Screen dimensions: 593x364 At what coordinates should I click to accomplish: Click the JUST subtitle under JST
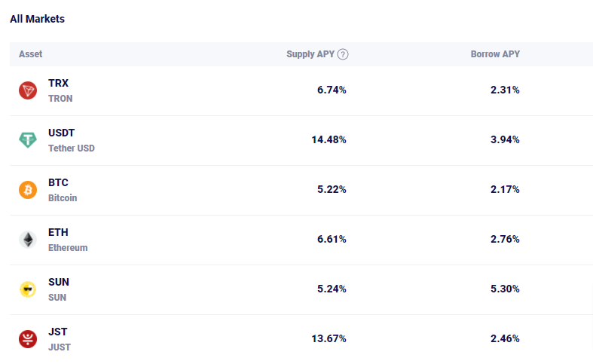(x=60, y=347)
